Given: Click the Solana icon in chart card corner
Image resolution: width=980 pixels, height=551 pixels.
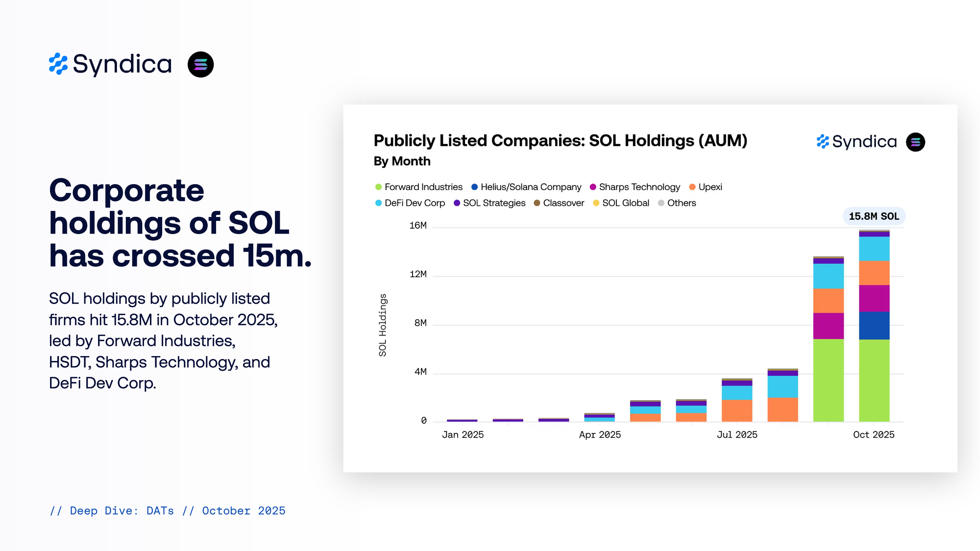Looking at the screenshot, I should (915, 142).
